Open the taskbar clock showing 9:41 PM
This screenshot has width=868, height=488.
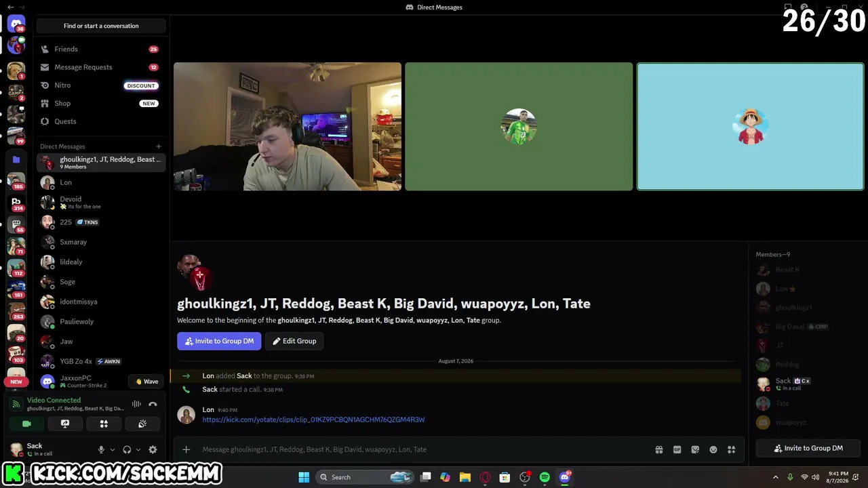(x=838, y=477)
